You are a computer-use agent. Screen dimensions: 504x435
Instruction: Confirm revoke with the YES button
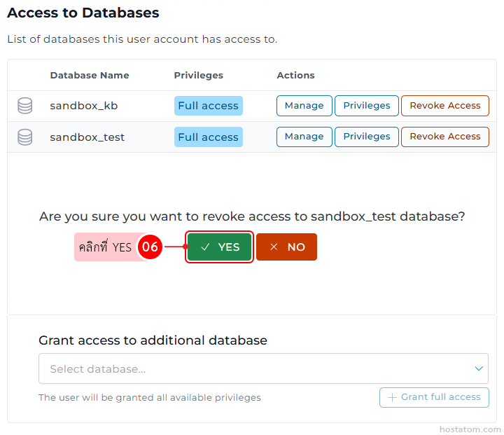220,247
